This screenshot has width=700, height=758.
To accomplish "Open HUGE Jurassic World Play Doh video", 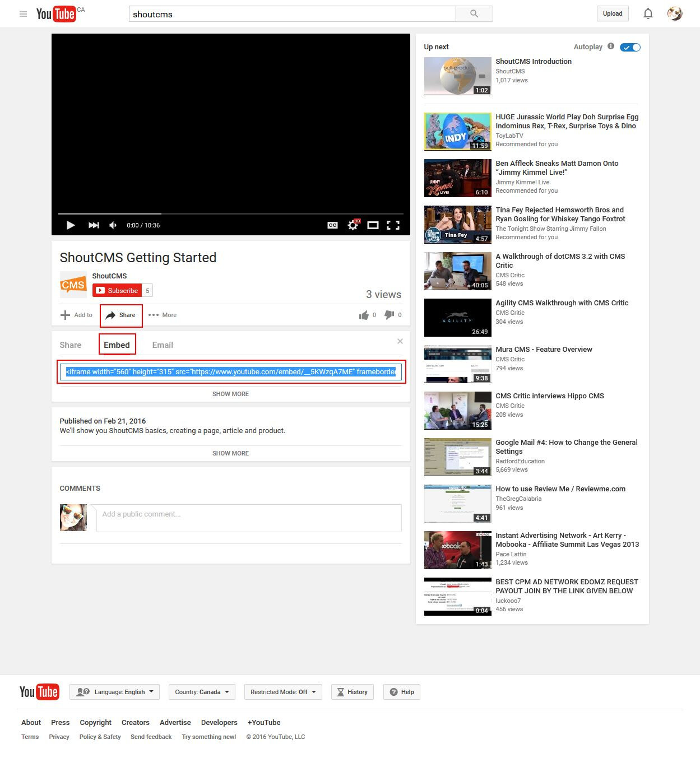I will [x=567, y=122].
